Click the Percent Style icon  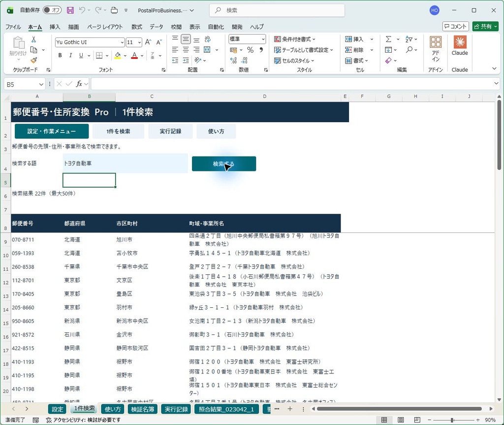tap(251, 50)
